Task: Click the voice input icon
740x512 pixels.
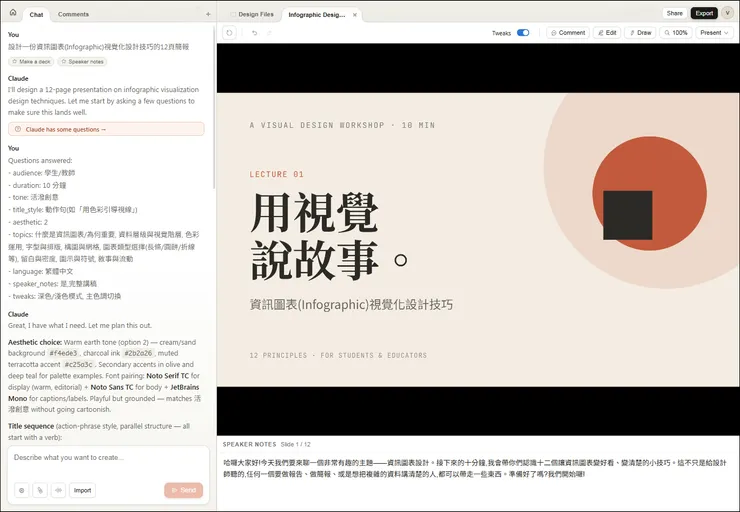Action: pyautogui.click(x=59, y=490)
